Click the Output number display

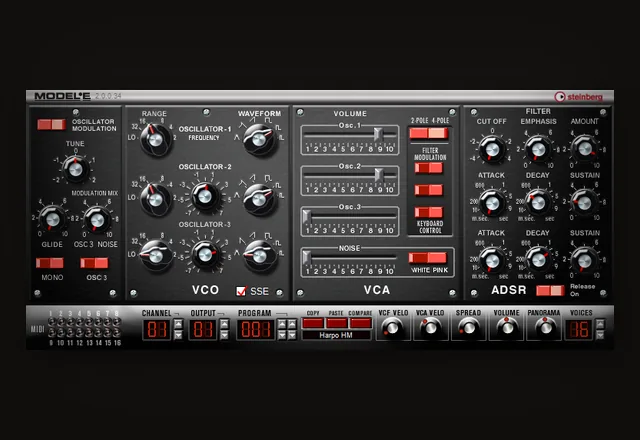(x=203, y=329)
